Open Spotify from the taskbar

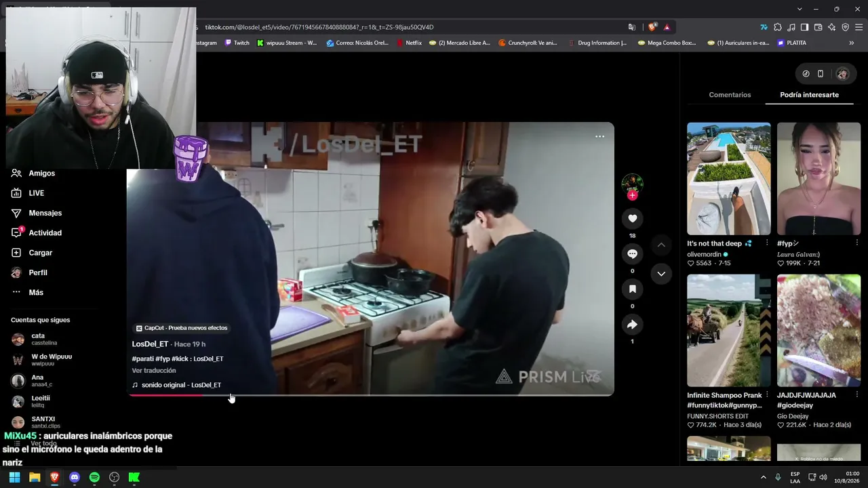click(94, 477)
